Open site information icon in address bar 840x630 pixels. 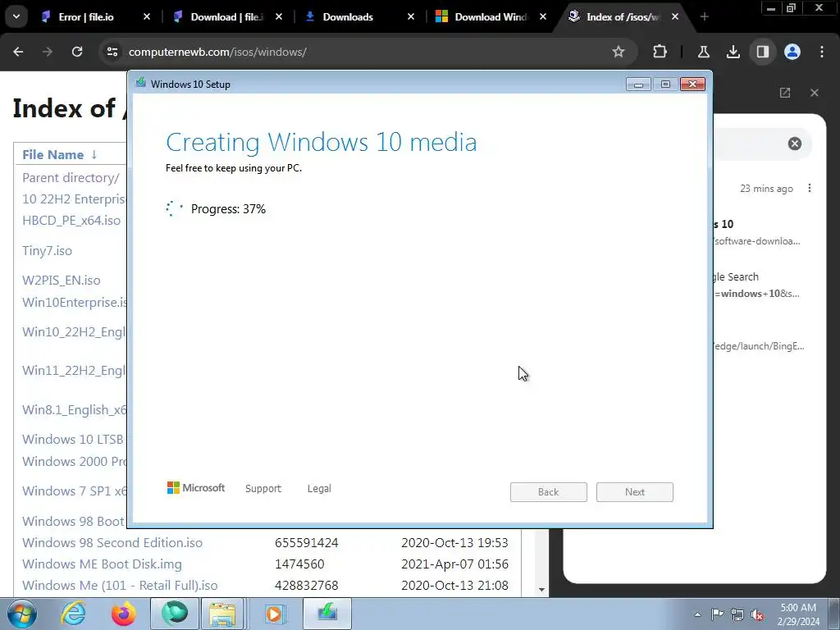(x=112, y=52)
